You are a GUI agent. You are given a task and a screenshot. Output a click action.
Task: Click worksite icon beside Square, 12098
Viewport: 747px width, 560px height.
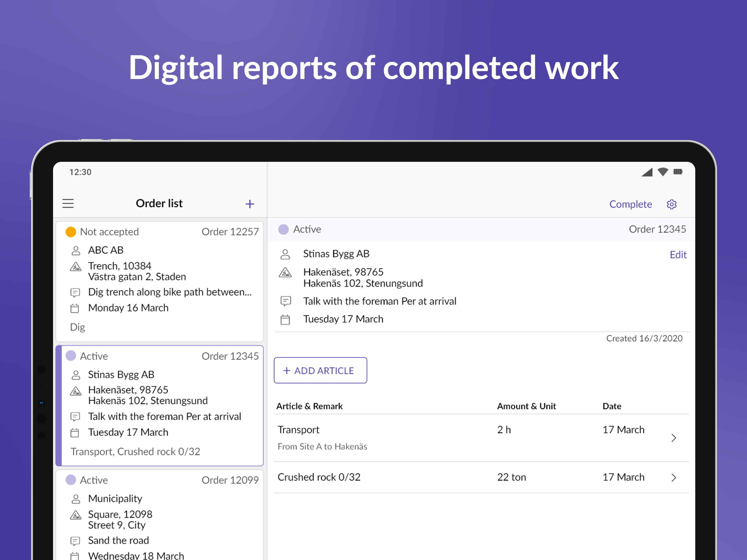pos(76,515)
